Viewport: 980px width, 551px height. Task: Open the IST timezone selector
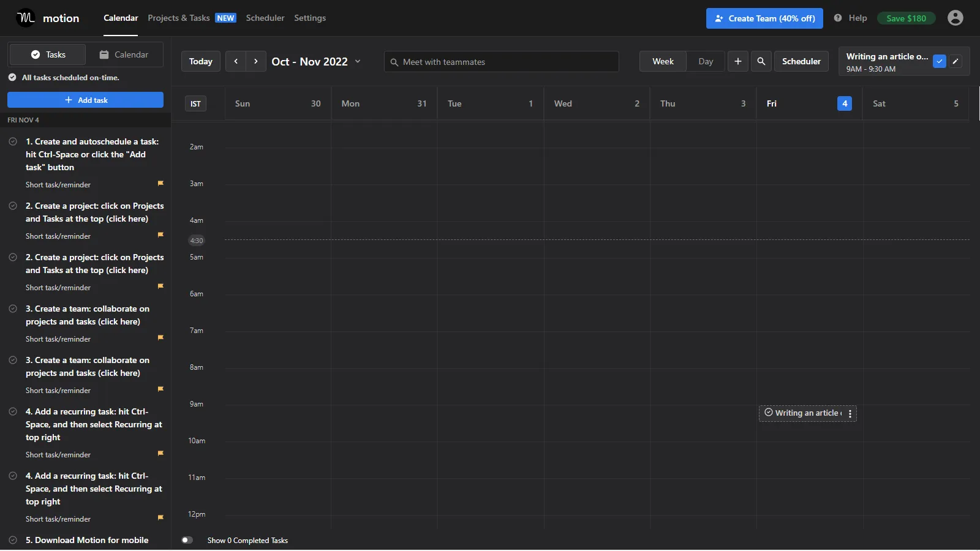(x=195, y=103)
